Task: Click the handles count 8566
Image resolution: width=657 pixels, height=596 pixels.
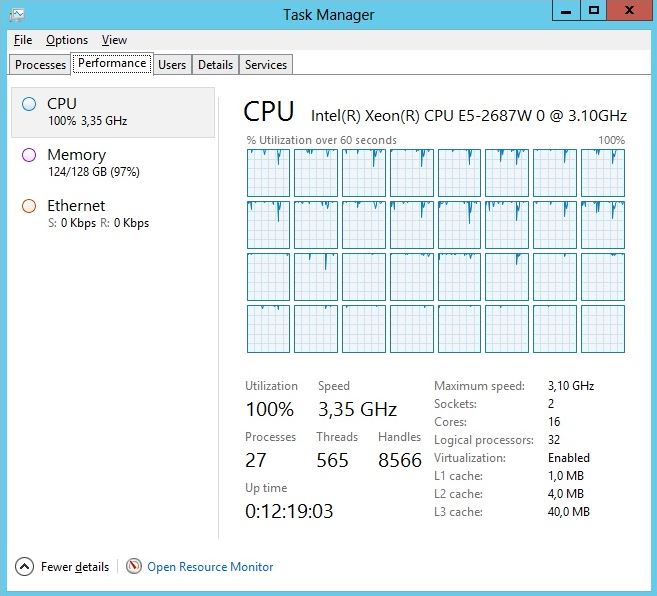Action: (x=400, y=460)
